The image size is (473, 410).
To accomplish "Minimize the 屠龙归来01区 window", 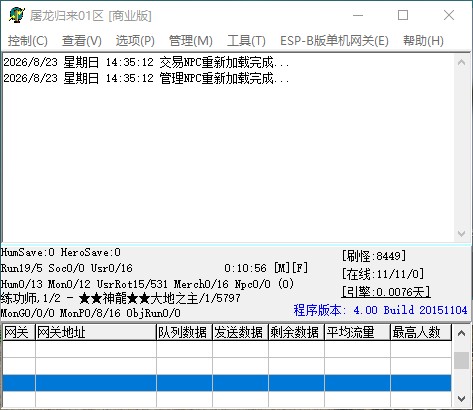I will tap(358, 15).
